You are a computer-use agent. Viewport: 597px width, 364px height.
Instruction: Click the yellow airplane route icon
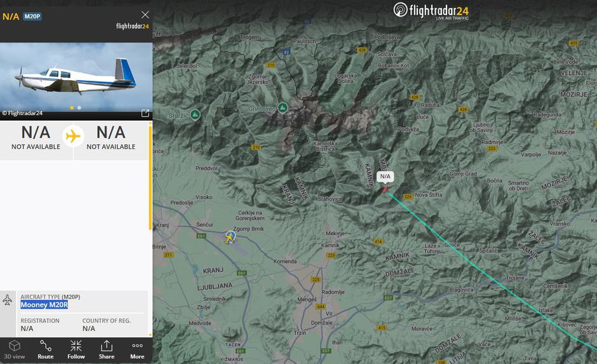tap(73, 136)
